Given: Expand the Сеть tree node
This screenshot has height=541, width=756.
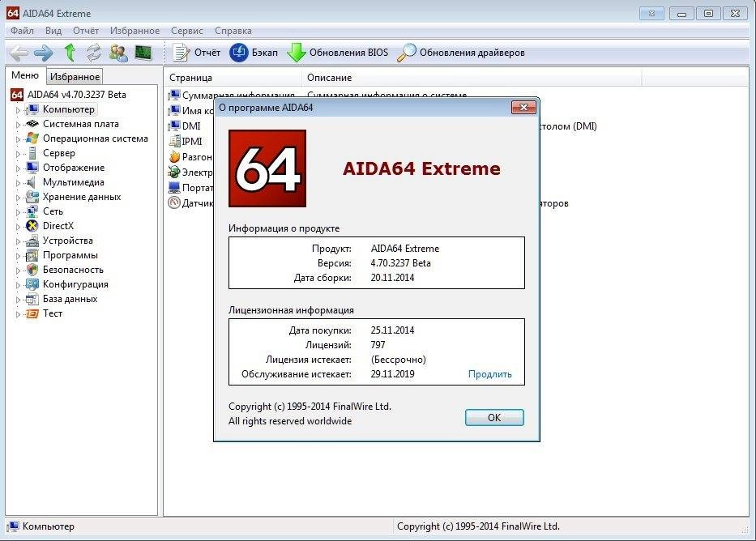Looking at the screenshot, I should [x=18, y=212].
